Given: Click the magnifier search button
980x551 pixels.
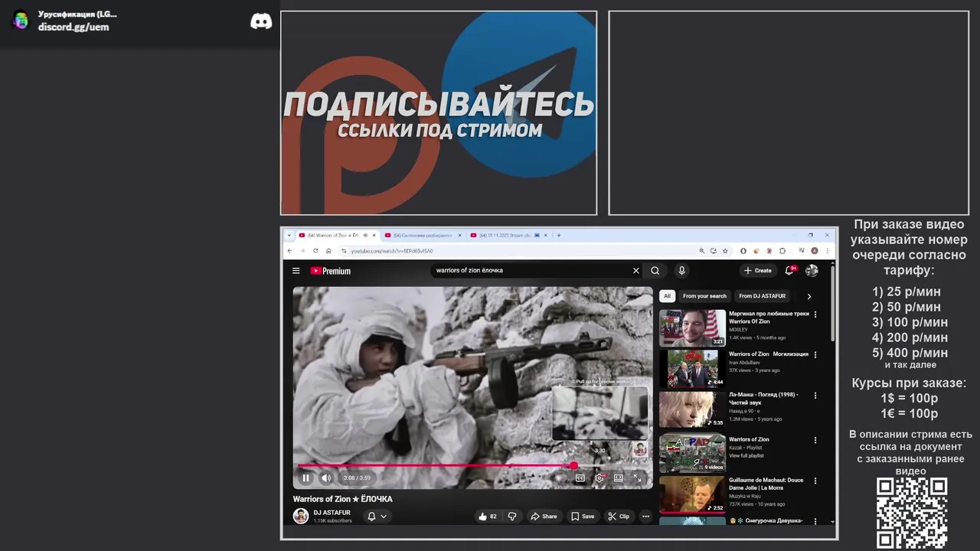Looking at the screenshot, I should [x=655, y=270].
